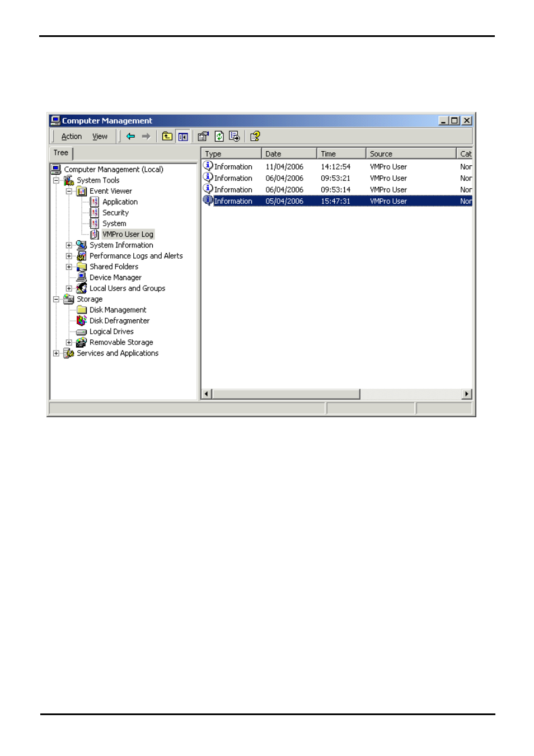Click the System Information icon
Screen dimensions: 534x756
[x=82, y=245]
